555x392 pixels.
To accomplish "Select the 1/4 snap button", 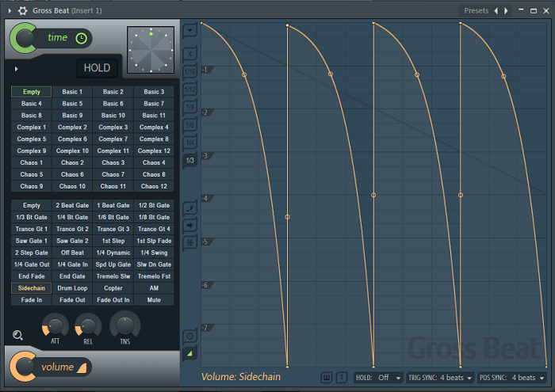I will pos(190,142).
